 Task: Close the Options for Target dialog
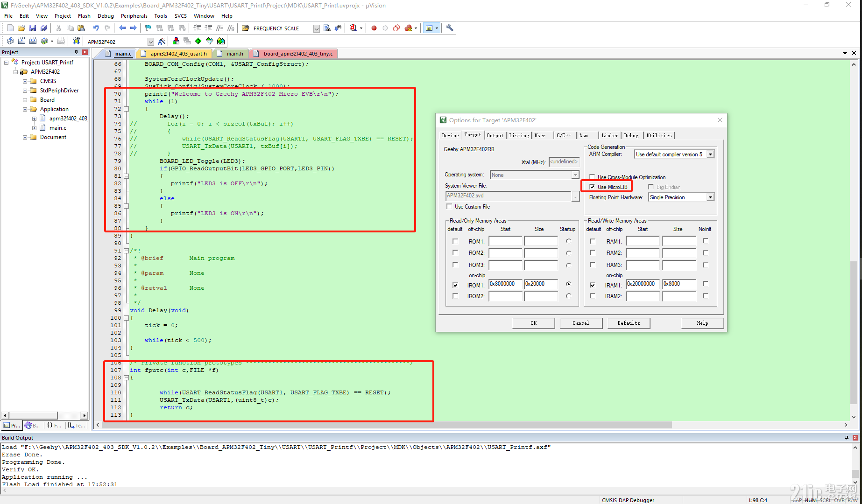(x=720, y=120)
